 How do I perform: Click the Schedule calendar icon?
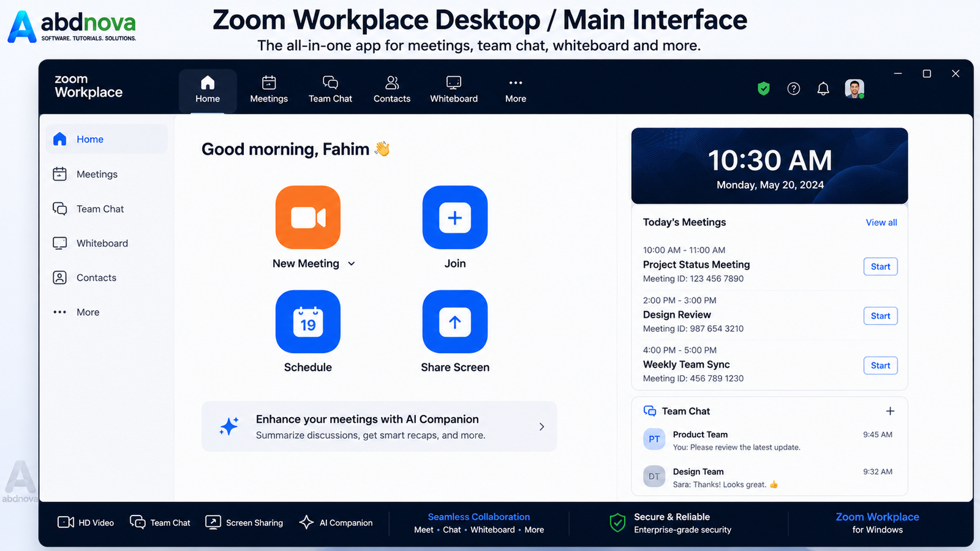coord(308,321)
